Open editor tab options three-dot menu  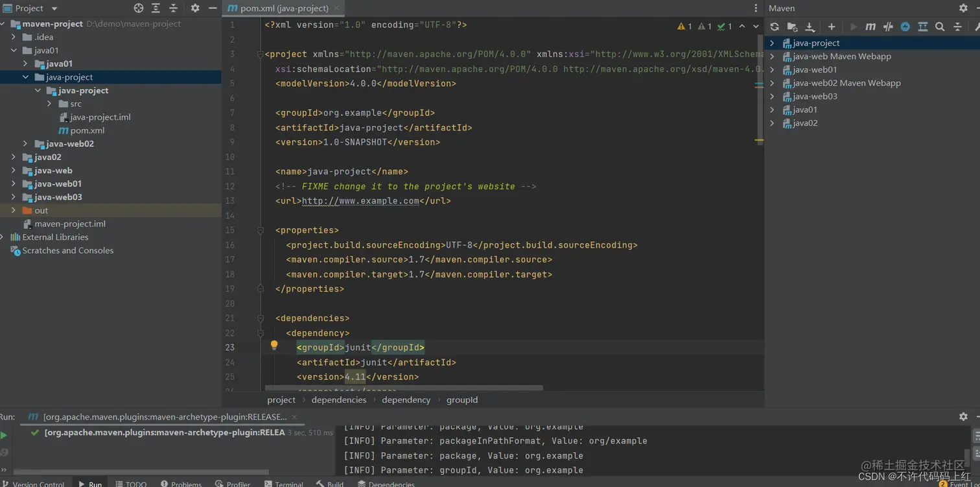756,8
